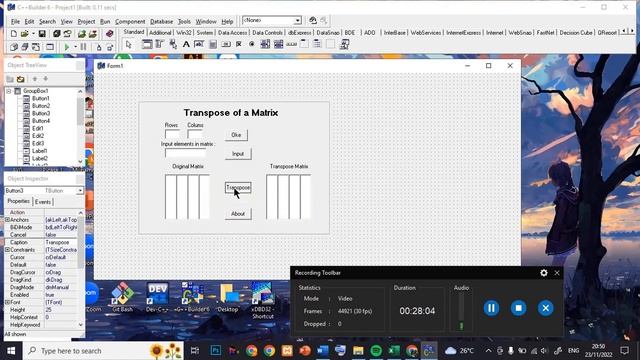Select Edit1 in Object TreeView
640x360 pixels.
click(38, 128)
